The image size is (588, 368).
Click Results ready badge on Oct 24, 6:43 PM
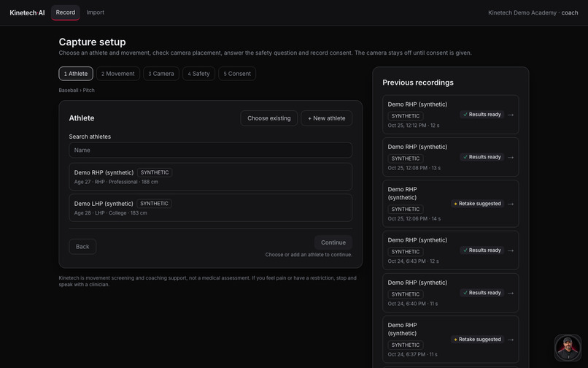point(482,250)
